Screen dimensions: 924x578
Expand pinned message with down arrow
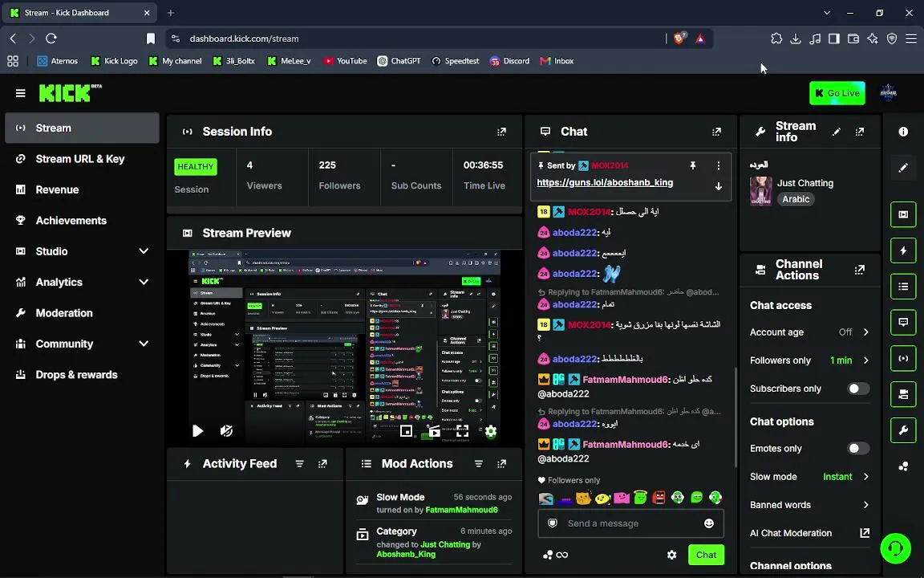719,185
